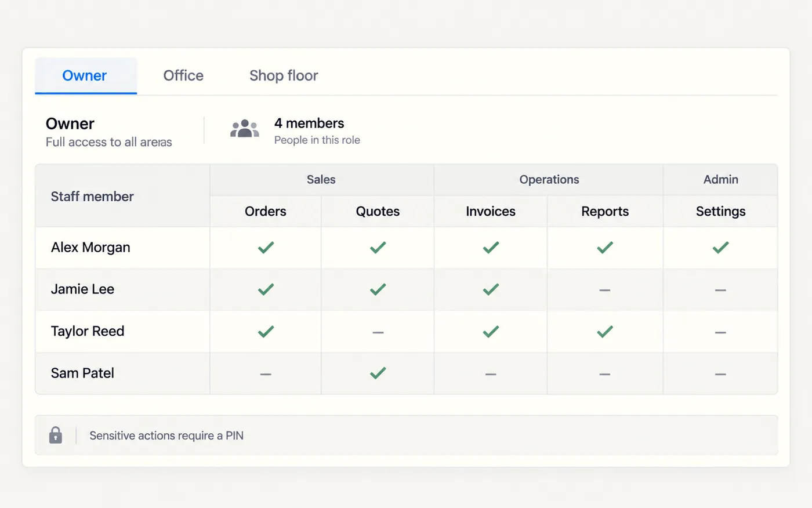Enable Settings for Jamie Lee
Screen dimensions: 812x508
pyautogui.click(x=720, y=290)
